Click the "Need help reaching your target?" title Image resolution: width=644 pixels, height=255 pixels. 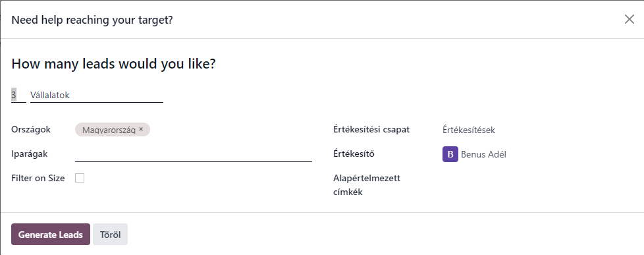tap(92, 20)
